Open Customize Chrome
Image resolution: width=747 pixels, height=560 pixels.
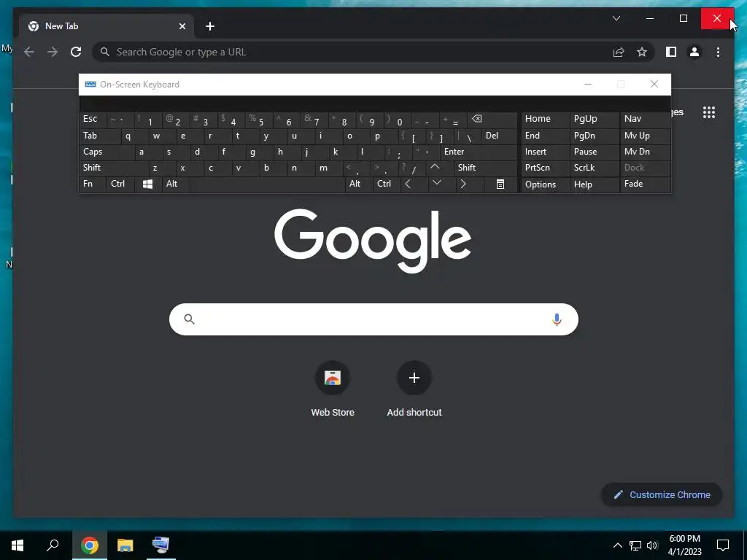point(662,495)
